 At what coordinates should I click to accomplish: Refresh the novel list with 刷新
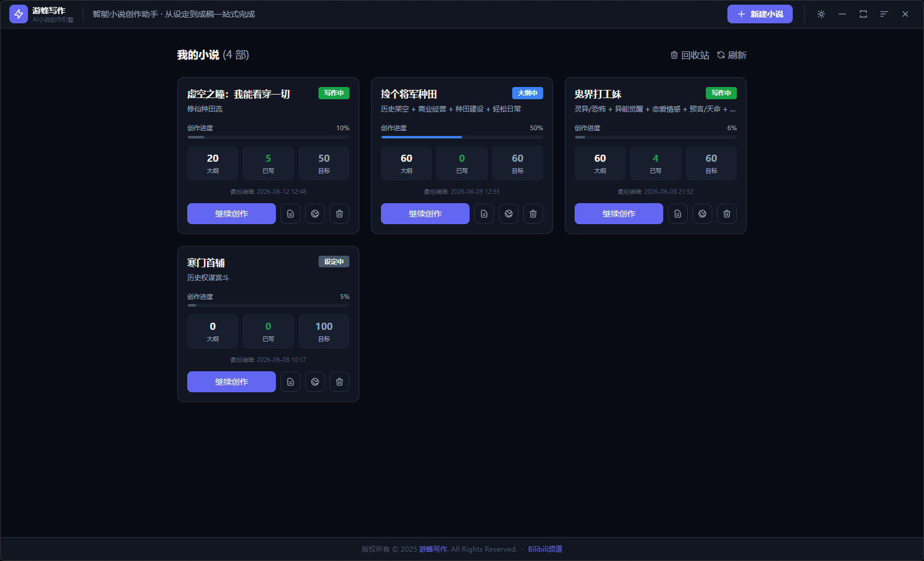pyautogui.click(x=732, y=55)
